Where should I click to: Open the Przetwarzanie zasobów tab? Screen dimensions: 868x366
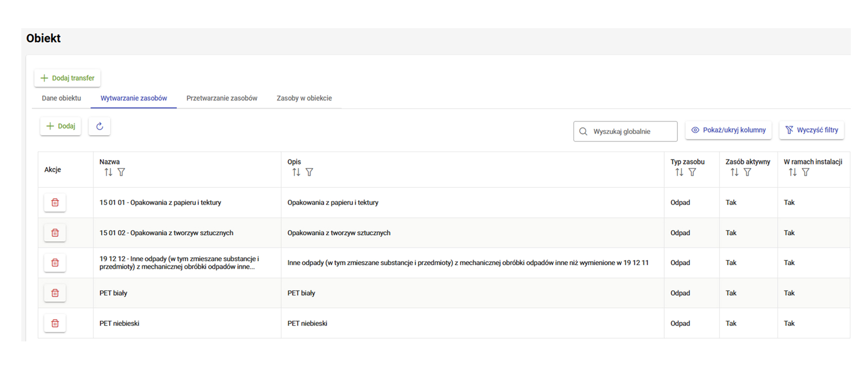pos(222,98)
